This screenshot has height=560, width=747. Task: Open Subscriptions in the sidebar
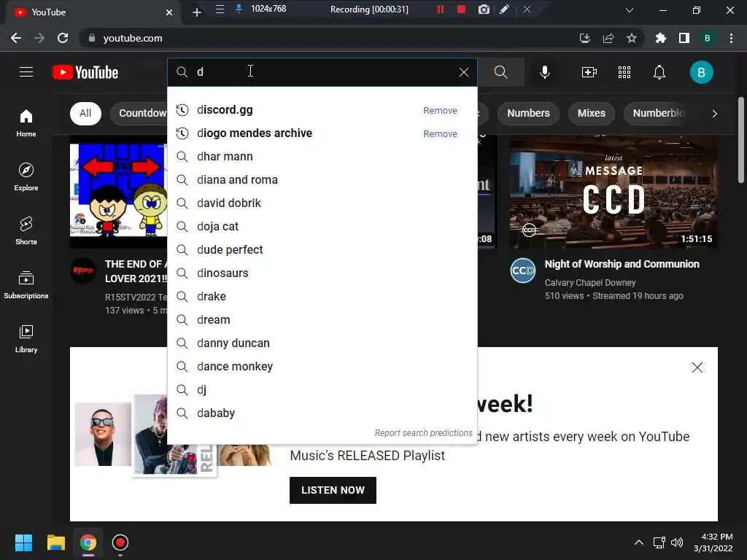tap(26, 284)
